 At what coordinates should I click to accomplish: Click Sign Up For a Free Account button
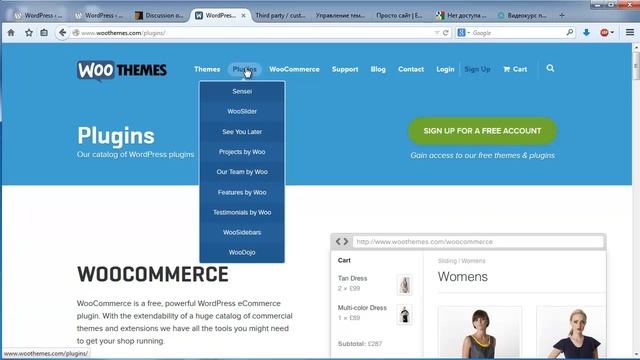coord(482,131)
